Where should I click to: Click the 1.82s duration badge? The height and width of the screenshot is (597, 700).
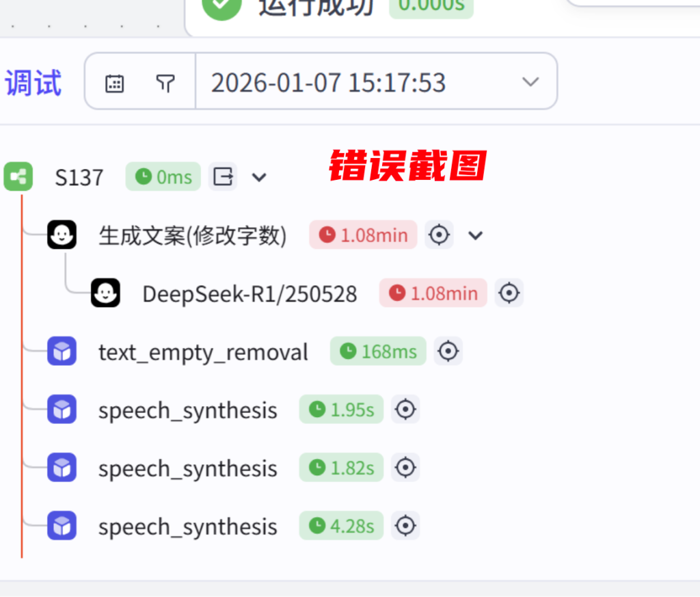342,467
